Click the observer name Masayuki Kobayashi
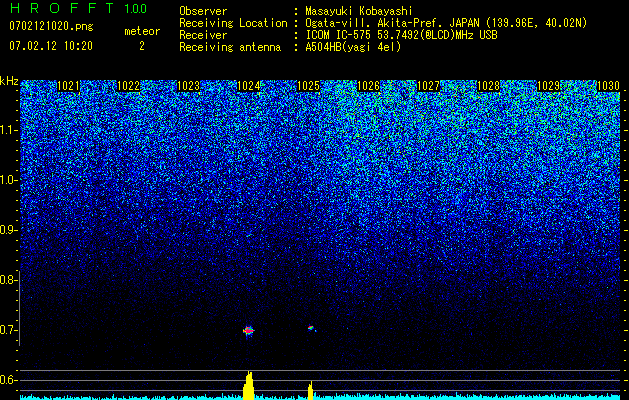 point(359,11)
